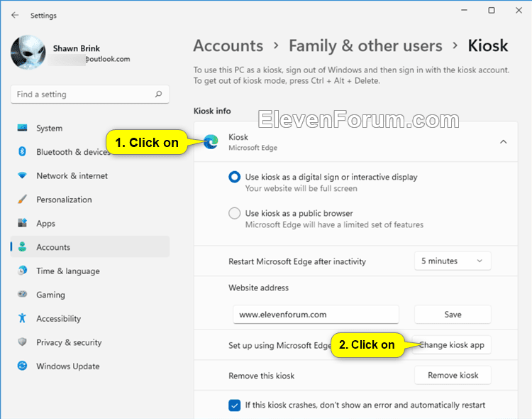Image resolution: width=532 pixels, height=419 pixels.
Task: Click the Bluetooth icon in sidebar
Action: (x=23, y=151)
